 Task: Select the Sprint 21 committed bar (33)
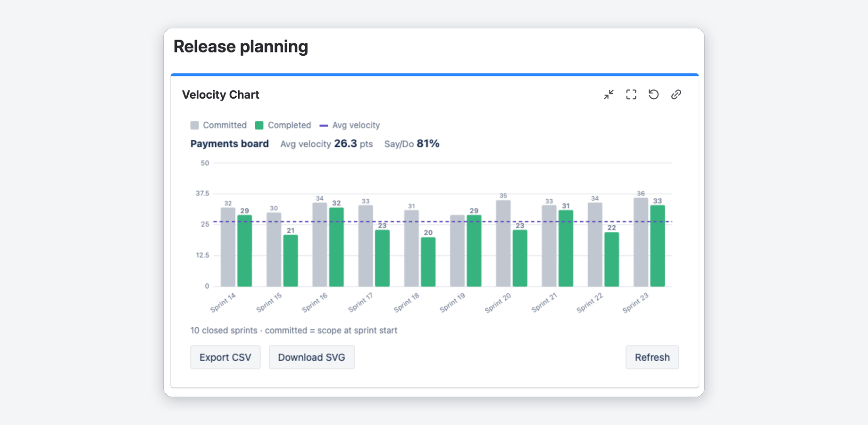(x=549, y=246)
